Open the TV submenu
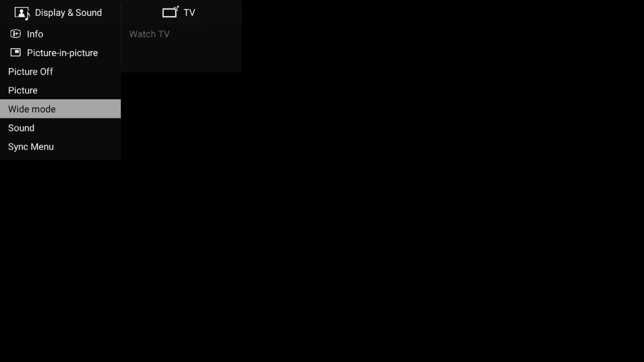644x362 pixels. pos(179,12)
